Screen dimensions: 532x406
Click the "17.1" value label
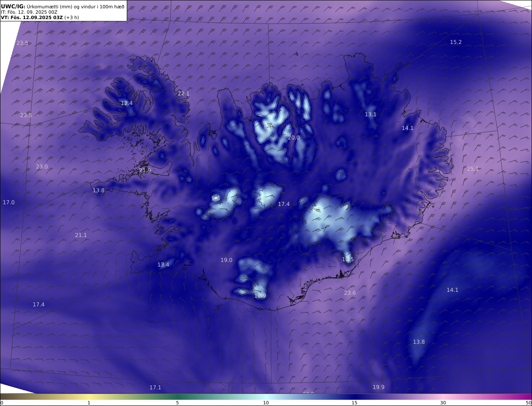tap(155, 387)
